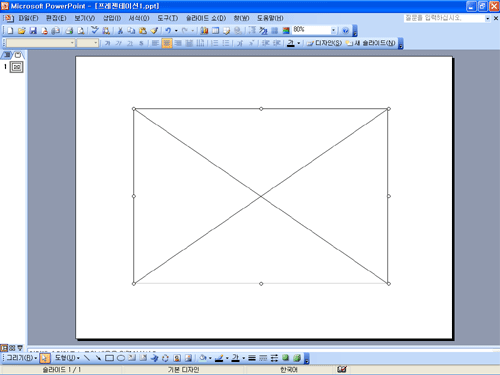This screenshot has width=500, height=375.
Task: Click the Save floppy disk icon
Action: (x=33, y=31)
